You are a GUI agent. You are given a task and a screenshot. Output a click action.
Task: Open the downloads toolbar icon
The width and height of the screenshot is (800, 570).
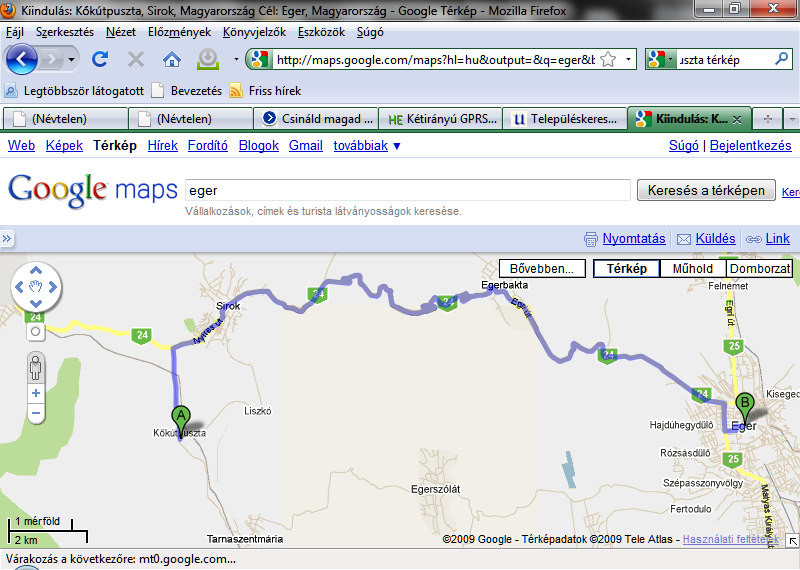pyautogui.click(x=208, y=59)
